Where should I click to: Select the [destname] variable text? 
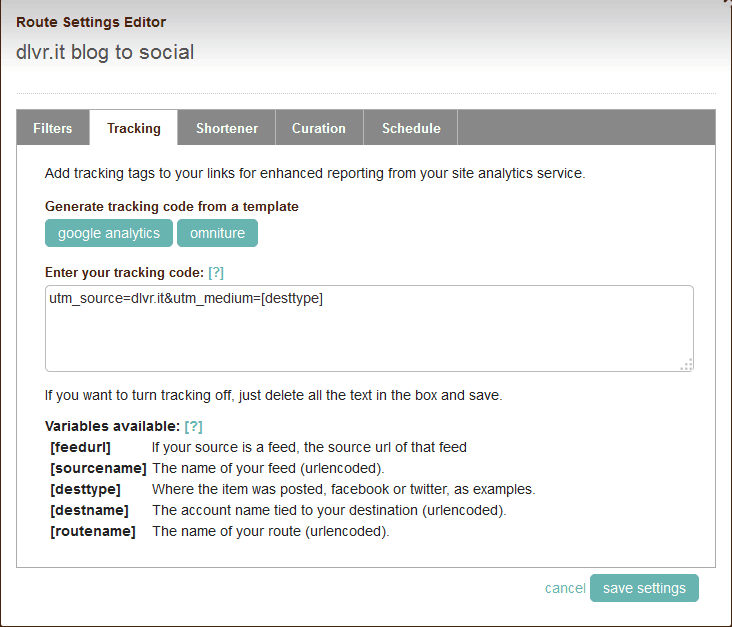89,510
